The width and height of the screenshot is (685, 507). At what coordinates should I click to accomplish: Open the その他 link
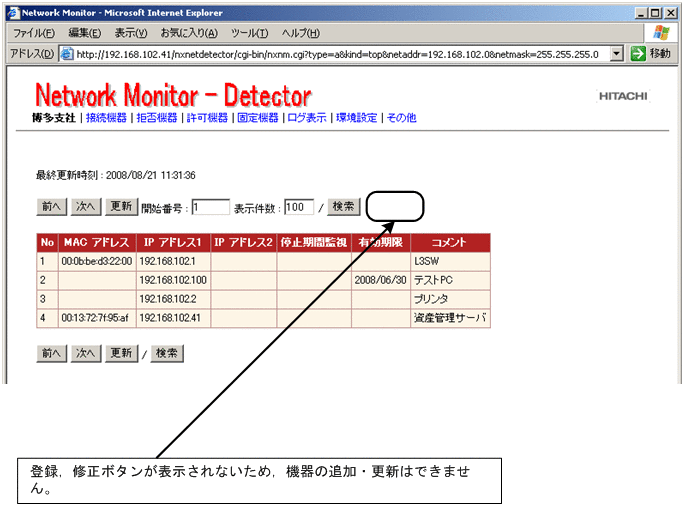coord(401,117)
